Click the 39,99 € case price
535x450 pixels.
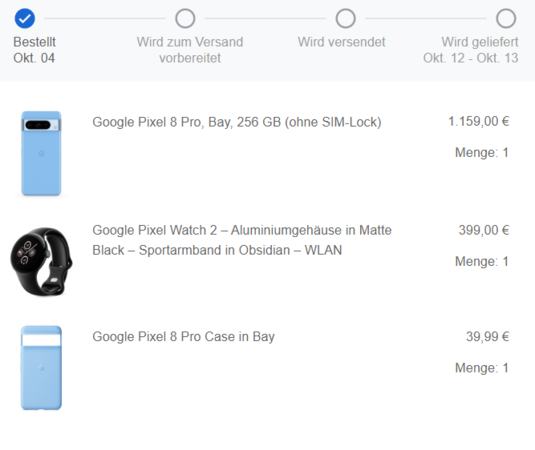[x=488, y=337]
